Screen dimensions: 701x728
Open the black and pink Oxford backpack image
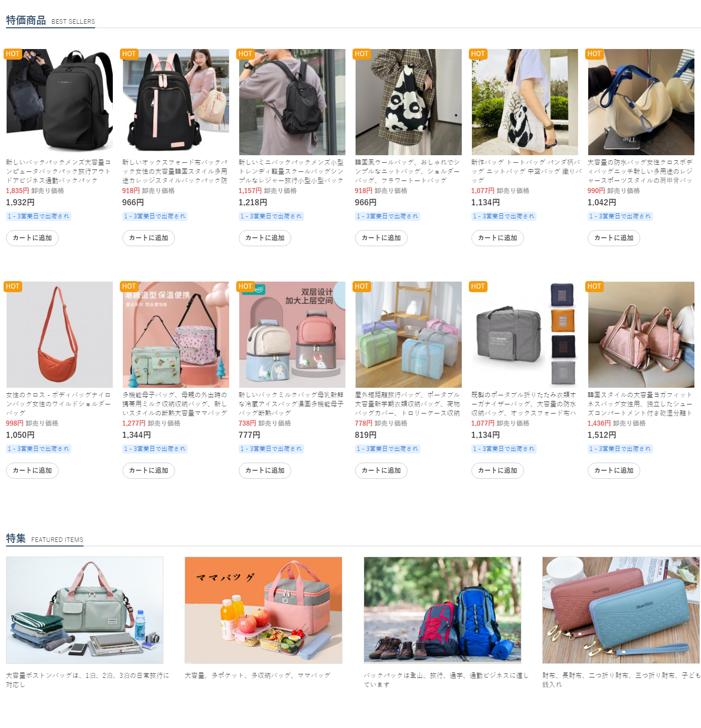[176, 102]
